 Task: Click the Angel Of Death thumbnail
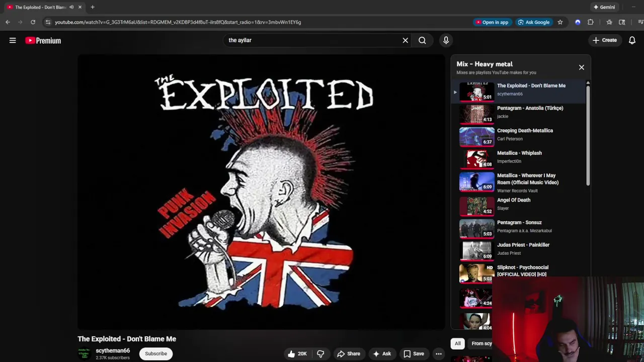click(476, 206)
